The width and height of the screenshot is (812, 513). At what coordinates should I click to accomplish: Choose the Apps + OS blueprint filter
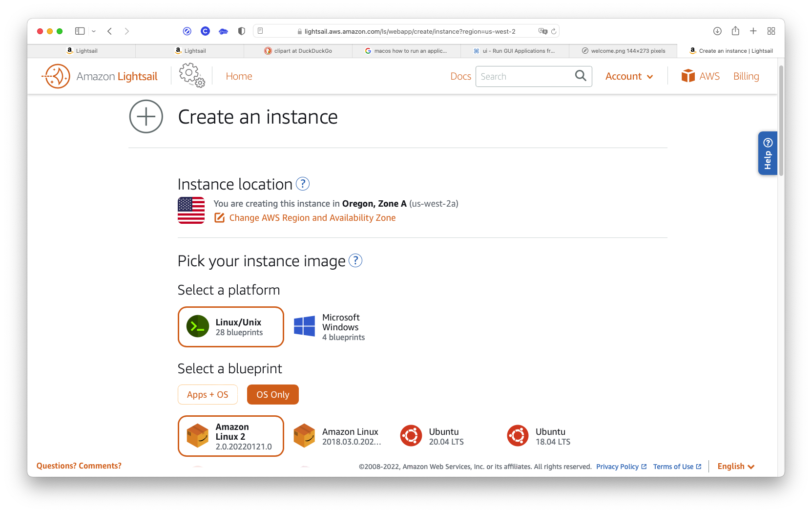click(208, 395)
